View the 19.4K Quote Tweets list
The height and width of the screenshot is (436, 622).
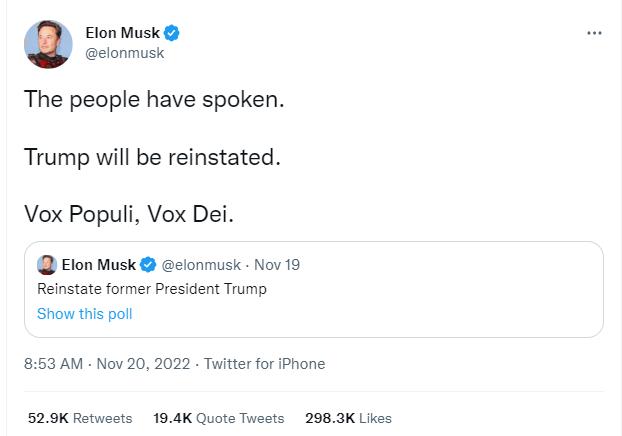[x=218, y=418]
